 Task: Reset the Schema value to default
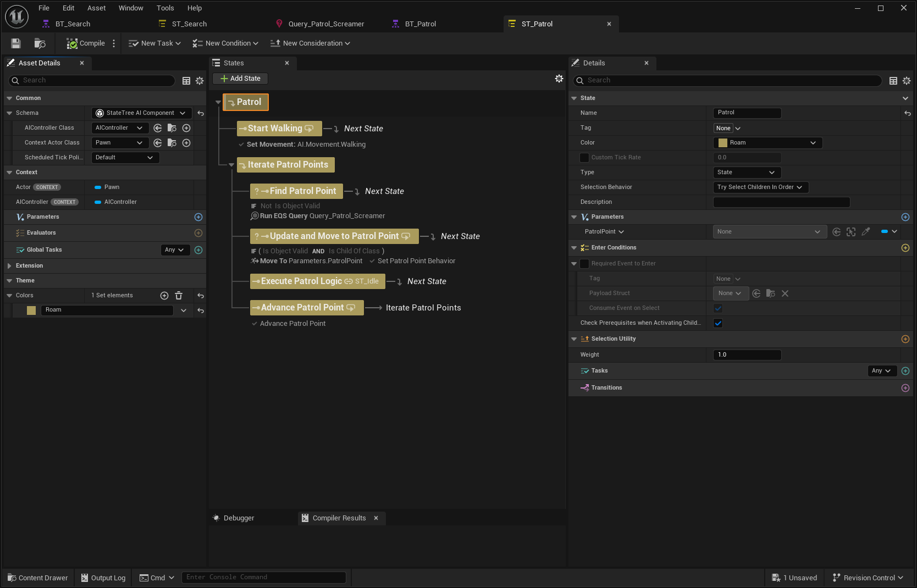[x=201, y=113]
